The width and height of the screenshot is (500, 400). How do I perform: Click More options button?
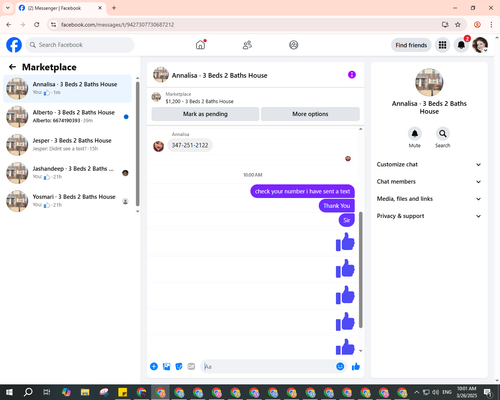coord(310,114)
